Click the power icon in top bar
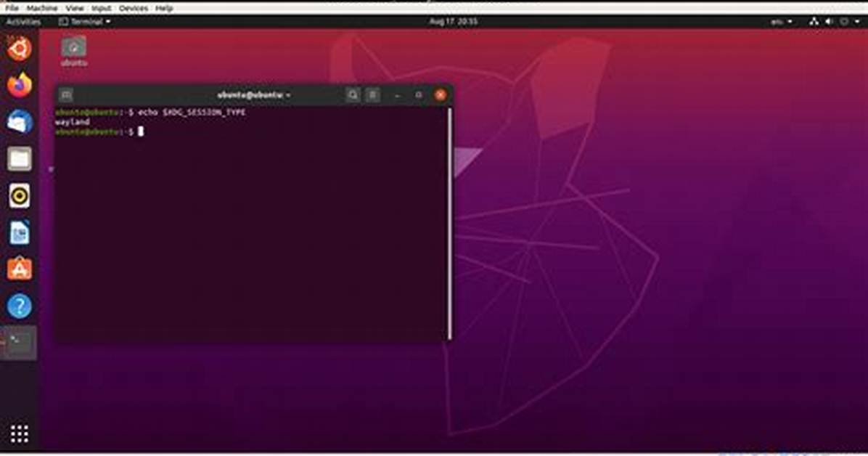 coord(844,22)
